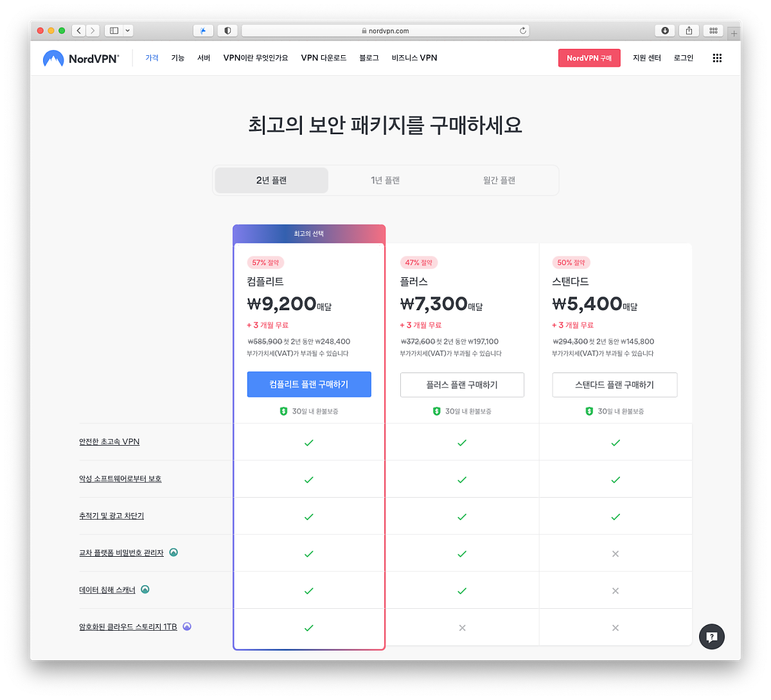Switch to the 월간 플랜 tab
Viewport: 771px width, 700px height.
tap(499, 180)
